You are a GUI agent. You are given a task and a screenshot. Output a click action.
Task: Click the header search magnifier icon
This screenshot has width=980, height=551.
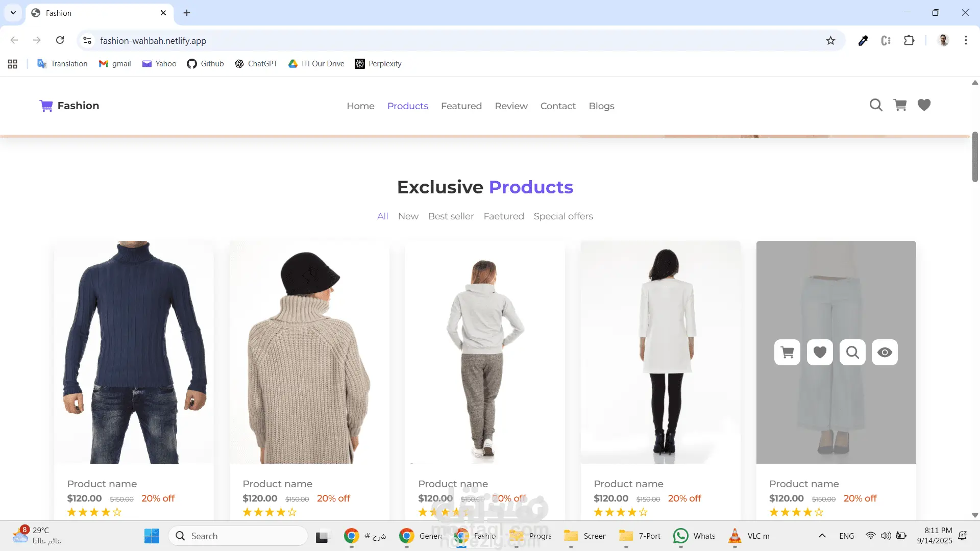pyautogui.click(x=876, y=105)
